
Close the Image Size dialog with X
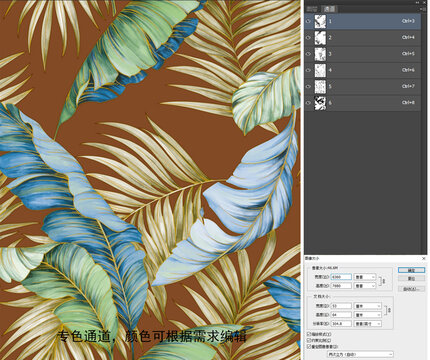coord(424,258)
